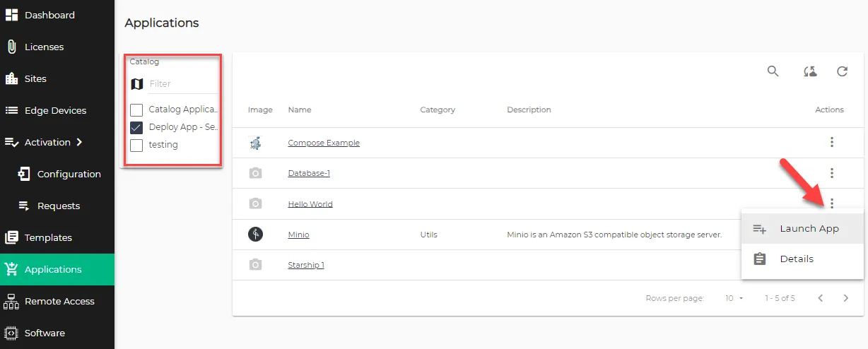Open the Starship 1 link

pyautogui.click(x=306, y=265)
